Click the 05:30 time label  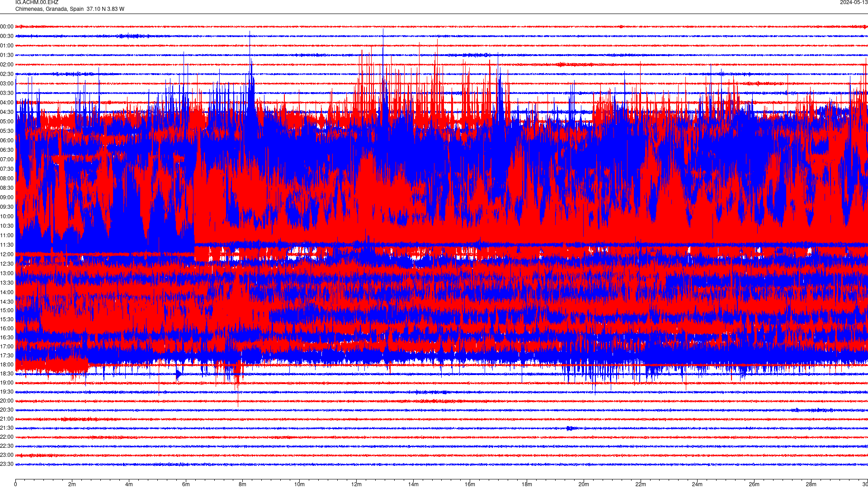7,131
